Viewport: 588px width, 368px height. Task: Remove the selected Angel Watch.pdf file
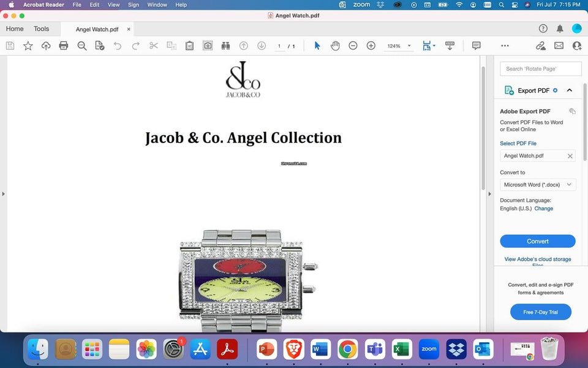point(570,156)
